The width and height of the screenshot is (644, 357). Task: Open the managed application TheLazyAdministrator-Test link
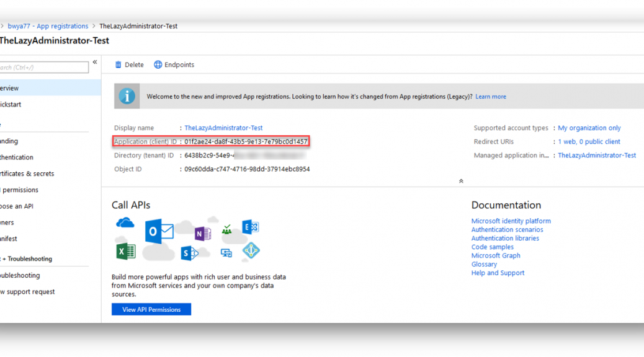pos(597,155)
